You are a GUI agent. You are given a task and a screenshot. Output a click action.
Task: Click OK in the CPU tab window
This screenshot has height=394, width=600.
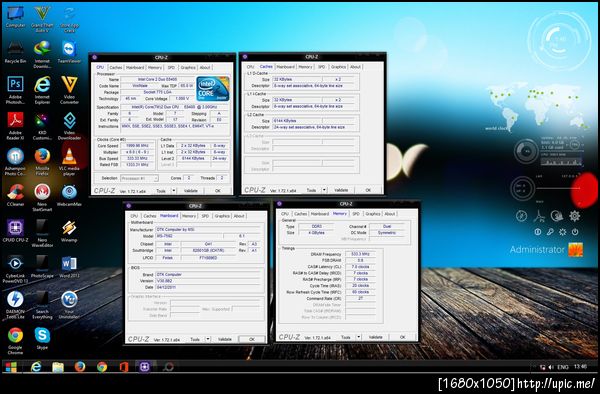click(218, 190)
